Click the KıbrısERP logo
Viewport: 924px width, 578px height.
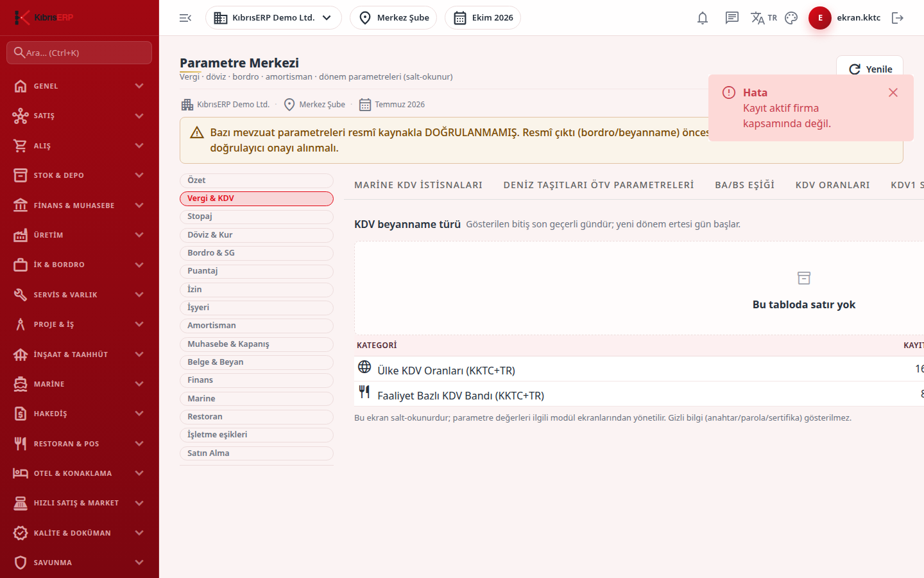click(44, 17)
